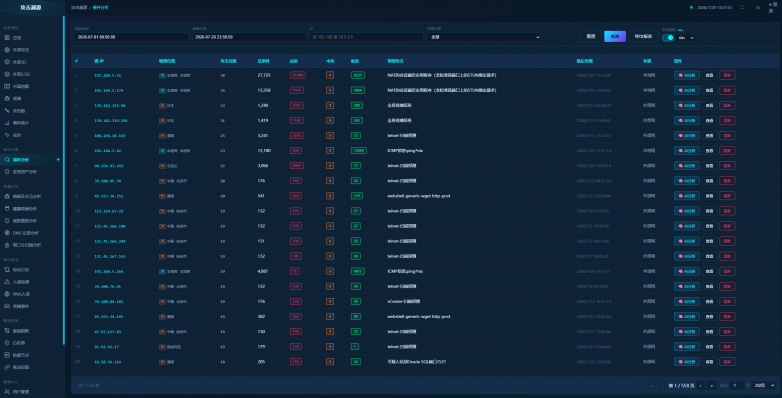Turn off the auto-refresh toggle switch
The height and width of the screenshot is (398, 782).
tap(668, 38)
